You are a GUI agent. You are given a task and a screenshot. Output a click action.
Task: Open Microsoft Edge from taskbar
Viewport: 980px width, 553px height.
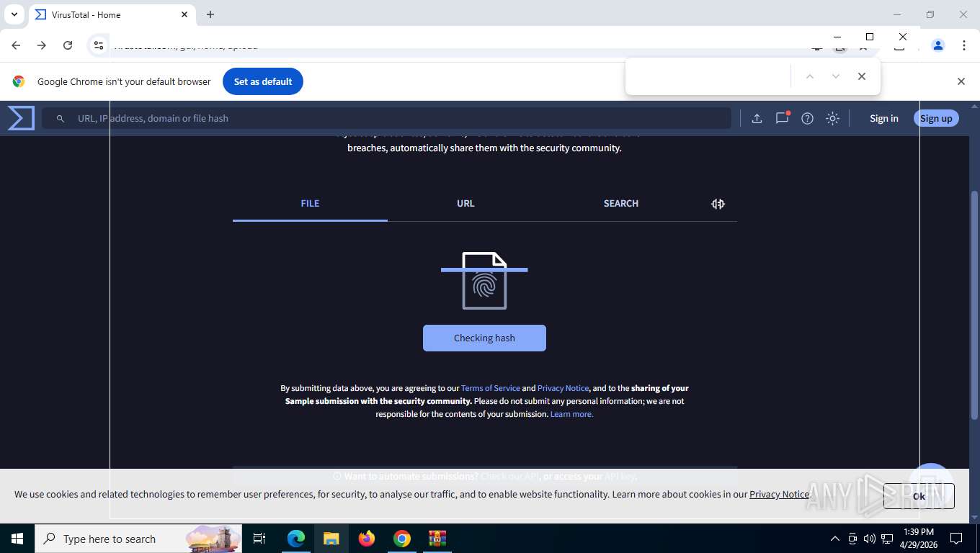pos(296,539)
